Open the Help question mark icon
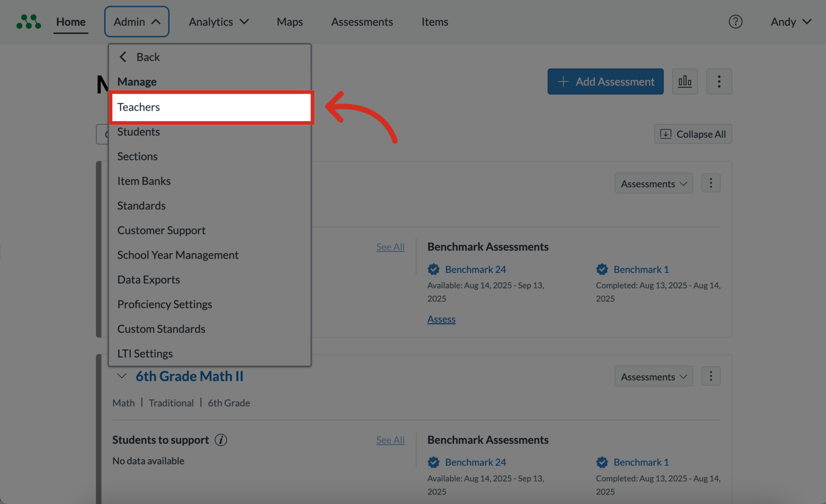This screenshot has height=504, width=826. 736,22
